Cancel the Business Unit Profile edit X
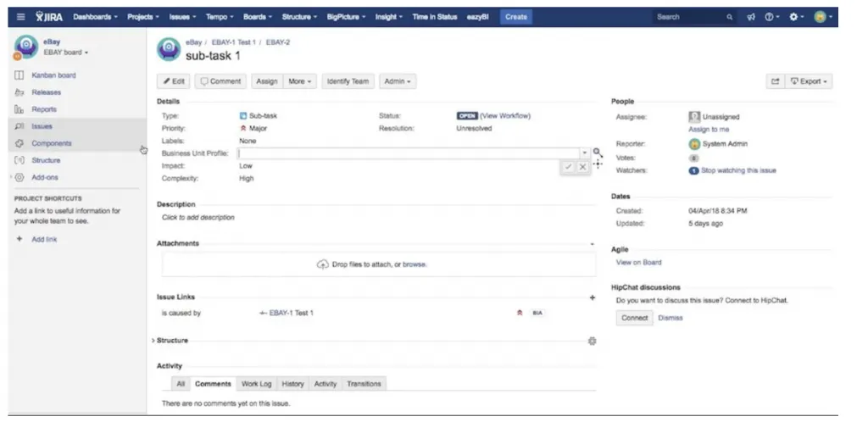Screen dimensions: 868x433 [x=583, y=167]
